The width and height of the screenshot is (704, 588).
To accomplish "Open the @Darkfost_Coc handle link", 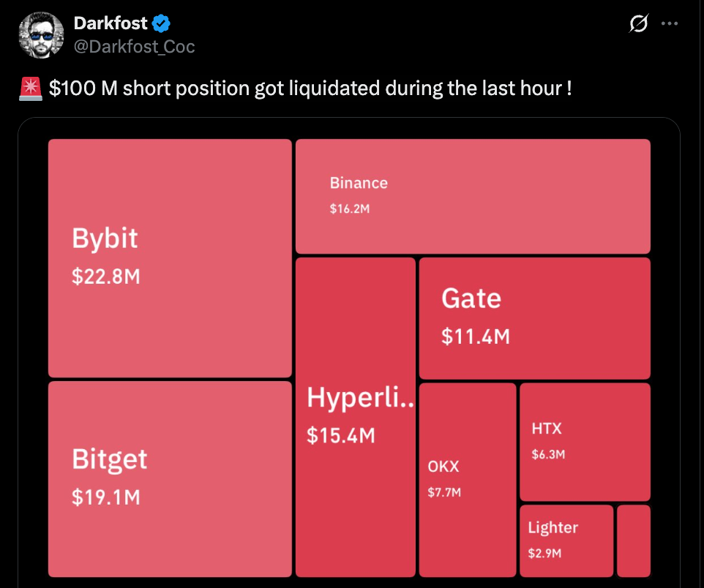I will click(134, 46).
